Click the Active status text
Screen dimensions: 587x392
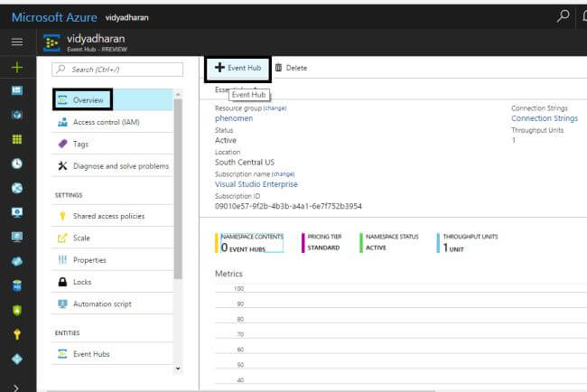click(226, 140)
